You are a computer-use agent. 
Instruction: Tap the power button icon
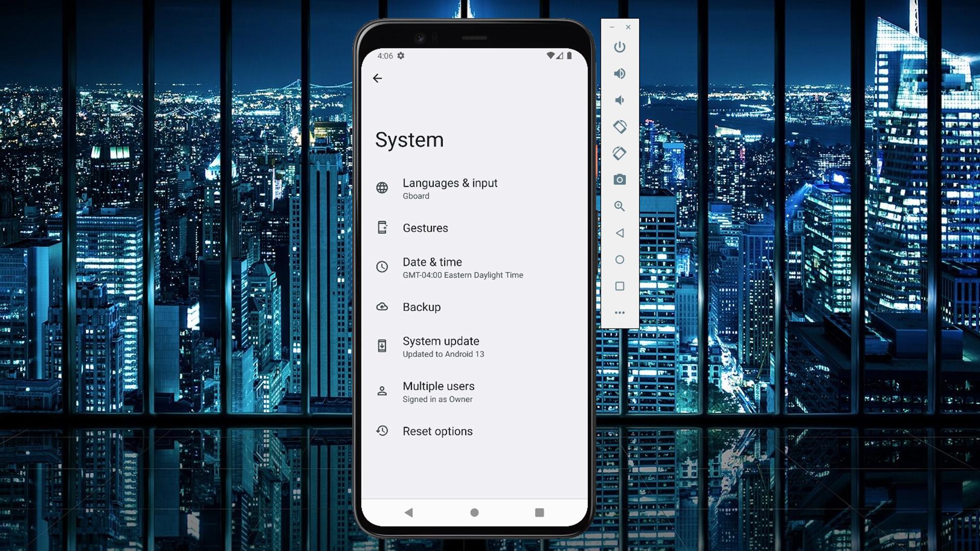pos(619,46)
